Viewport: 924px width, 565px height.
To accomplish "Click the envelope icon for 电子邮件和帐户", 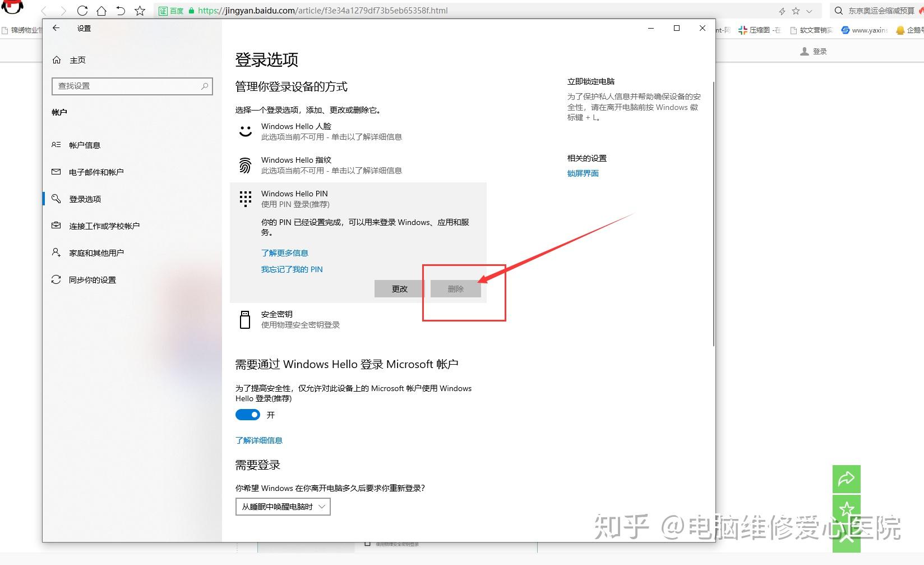I will click(x=56, y=172).
